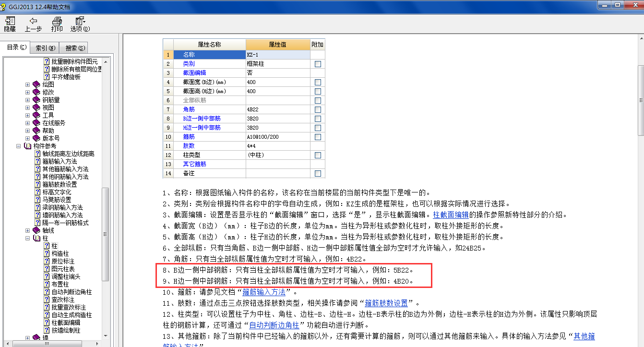Screen dimensions: 644x347
Task: Toggle 附加 checkbox in the 类别 row
Action: [318, 64]
